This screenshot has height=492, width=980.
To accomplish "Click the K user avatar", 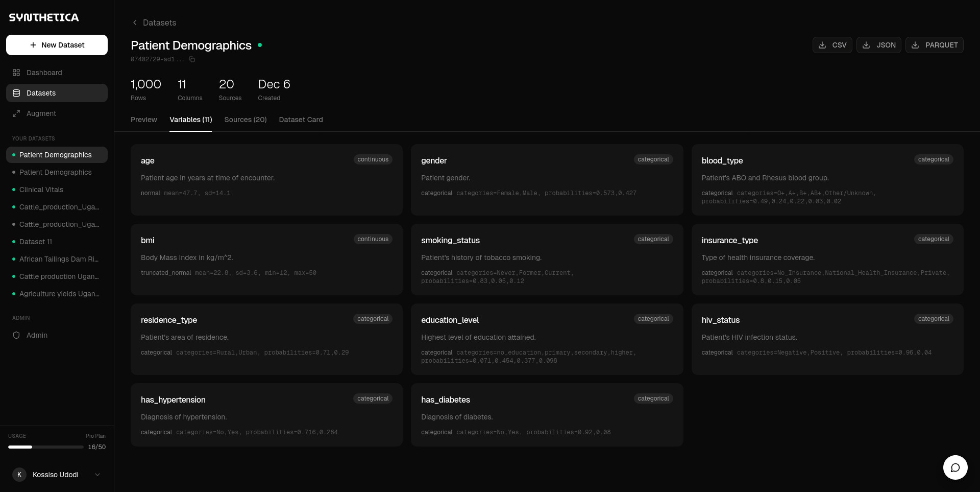I will (x=19, y=475).
